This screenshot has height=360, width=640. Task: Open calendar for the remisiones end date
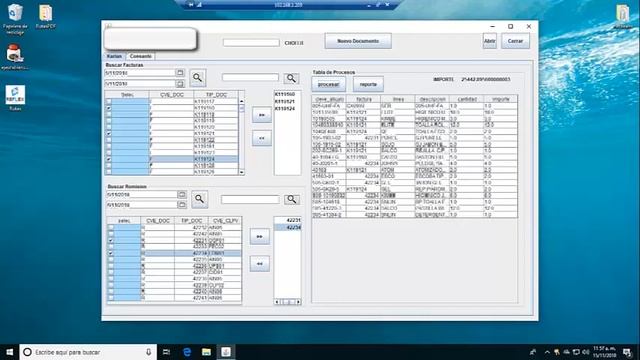[182, 204]
